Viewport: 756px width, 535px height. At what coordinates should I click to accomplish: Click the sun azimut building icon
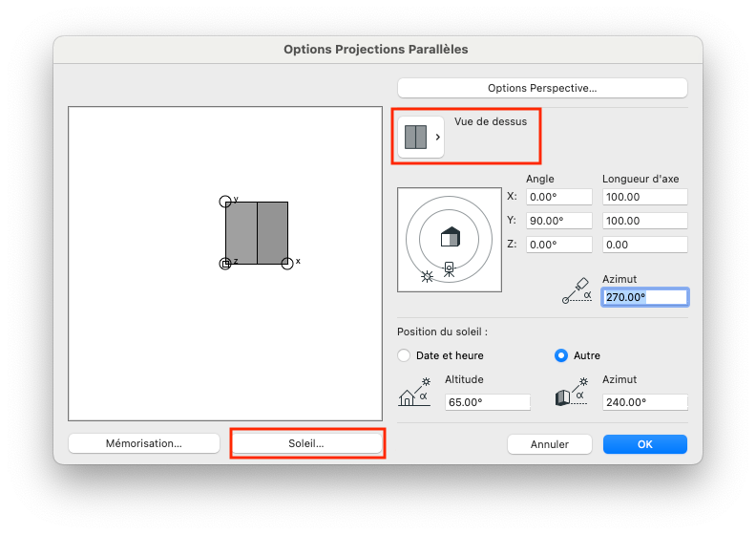pos(572,393)
